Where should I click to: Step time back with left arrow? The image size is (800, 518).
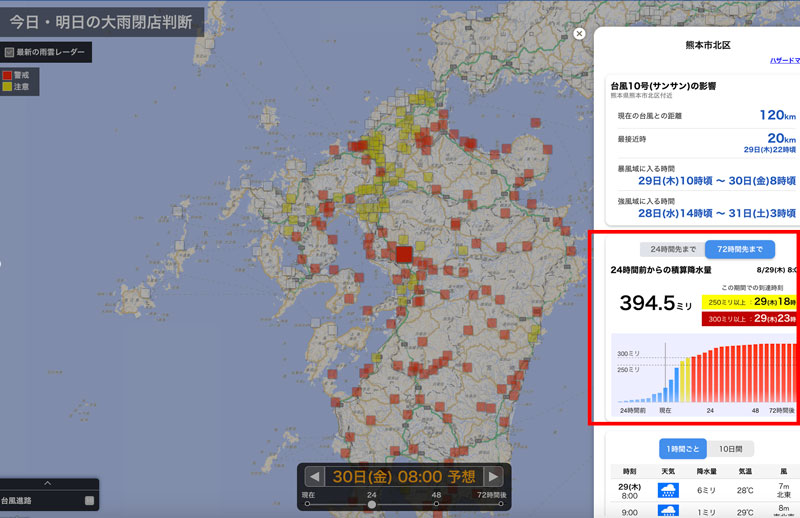coord(314,476)
